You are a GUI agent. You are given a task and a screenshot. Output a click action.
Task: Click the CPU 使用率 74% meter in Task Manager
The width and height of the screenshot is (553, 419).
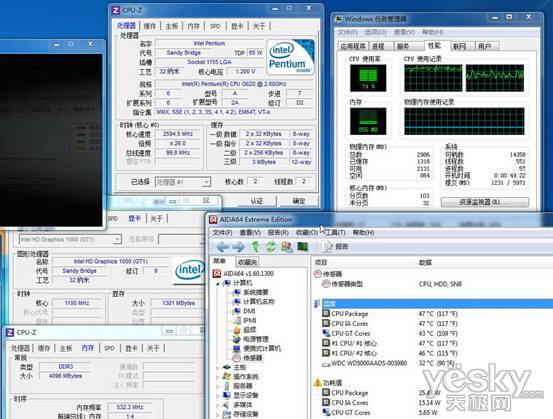(368, 78)
